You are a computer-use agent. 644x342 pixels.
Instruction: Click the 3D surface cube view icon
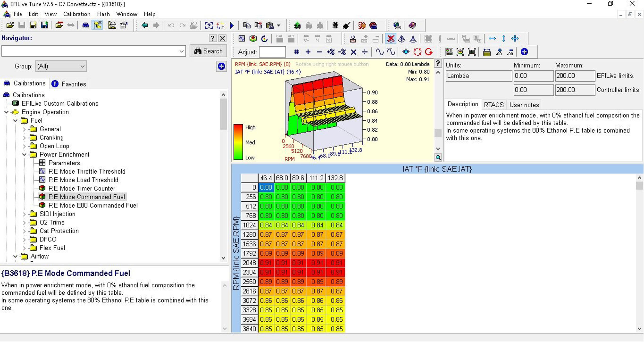pos(253,39)
